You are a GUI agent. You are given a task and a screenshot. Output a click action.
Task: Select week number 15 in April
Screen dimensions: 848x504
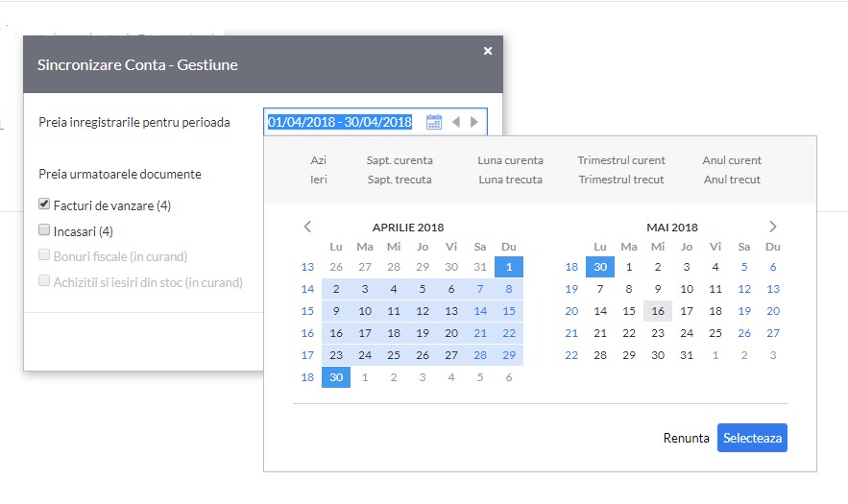pyautogui.click(x=307, y=311)
